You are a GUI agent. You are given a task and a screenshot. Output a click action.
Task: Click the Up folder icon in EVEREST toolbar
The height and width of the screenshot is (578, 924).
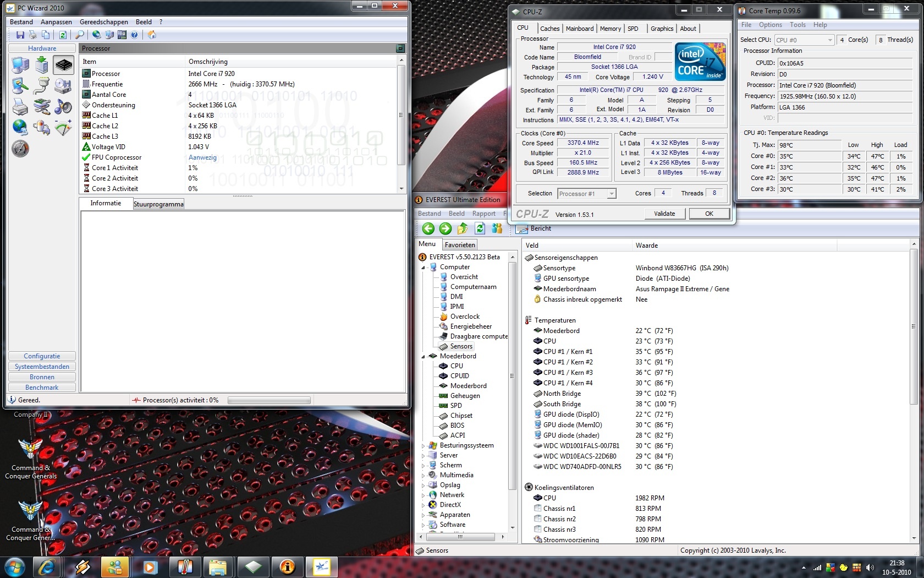(x=463, y=228)
